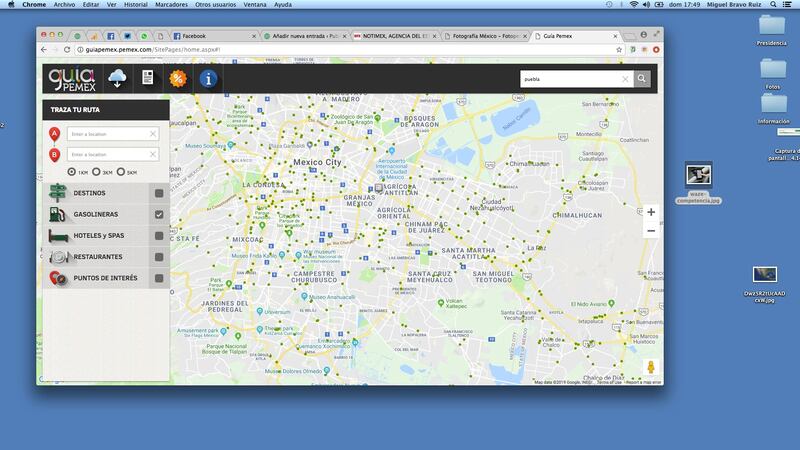Open the Ventana menu
The width and height of the screenshot is (800, 450).
(x=255, y=4)
